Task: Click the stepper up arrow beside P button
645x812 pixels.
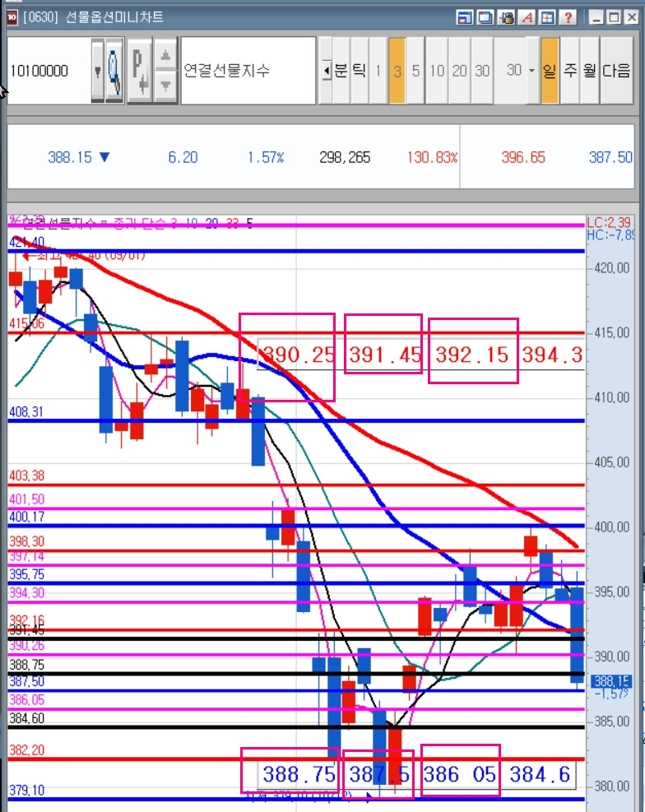Action: coord(165,54)
